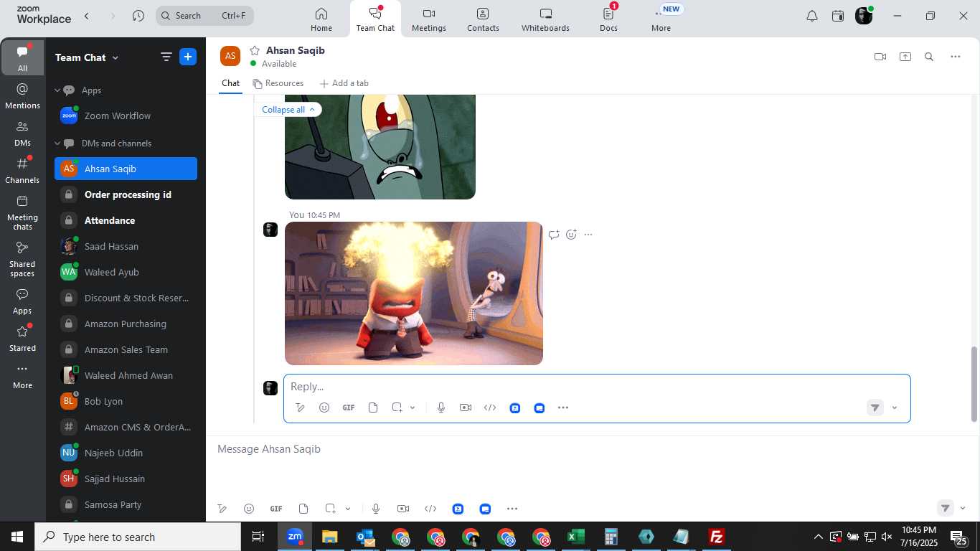
Task: Open Excel from the Windows taskbar
Action: tap(575, 537)
